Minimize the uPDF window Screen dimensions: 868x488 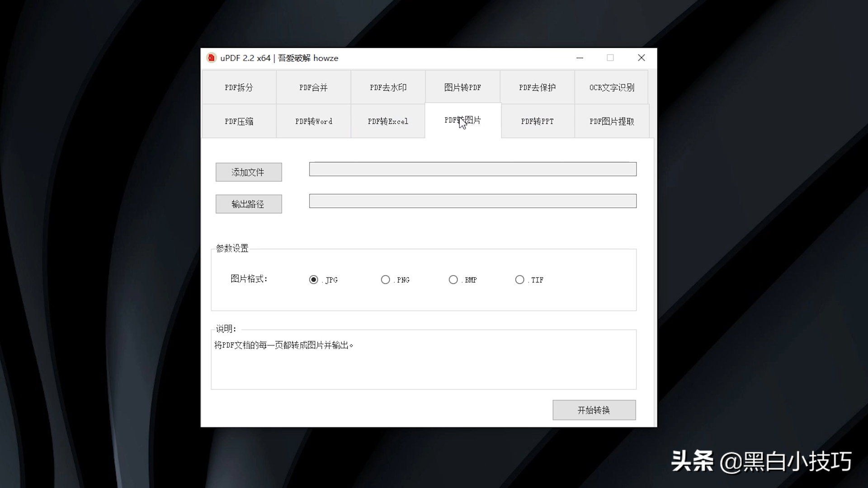pos(580,58)
